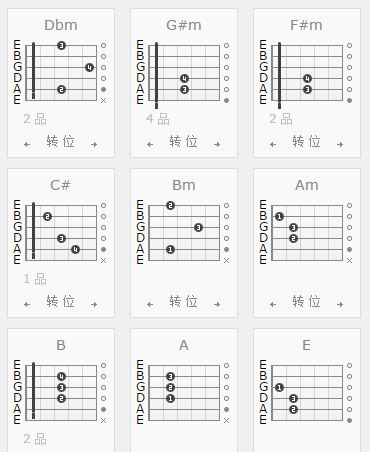Click next inversion arrow on Dbm card
370x452 pixels.
94,144
